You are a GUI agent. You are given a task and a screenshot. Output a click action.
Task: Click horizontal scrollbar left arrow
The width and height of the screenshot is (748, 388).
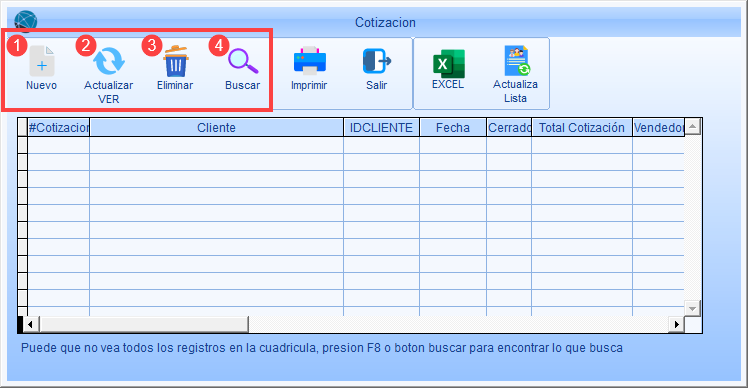[31, 325]
